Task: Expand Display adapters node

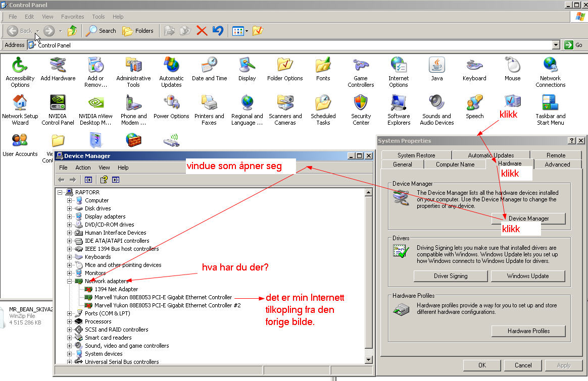Action: 69,216
